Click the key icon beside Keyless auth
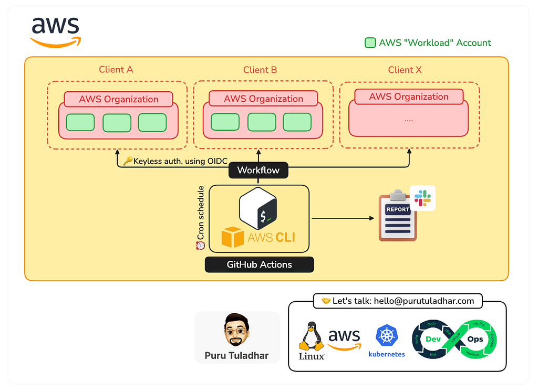This screenshot has width=538, height=392. [128, 161]
